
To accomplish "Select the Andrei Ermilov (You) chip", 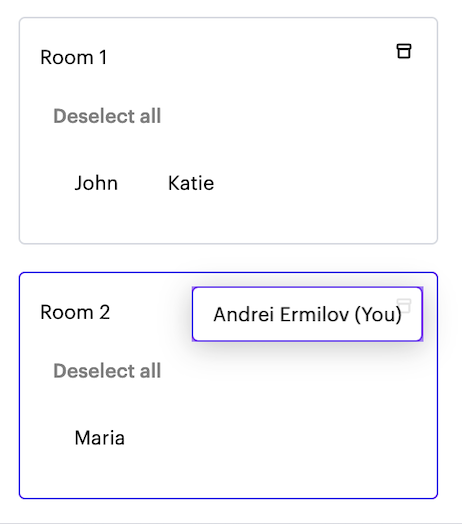I will click(307, 314).
